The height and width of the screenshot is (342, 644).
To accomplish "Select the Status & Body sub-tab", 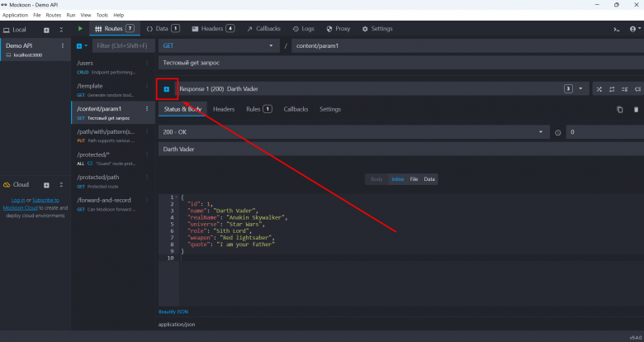I will tap(182, 109).
